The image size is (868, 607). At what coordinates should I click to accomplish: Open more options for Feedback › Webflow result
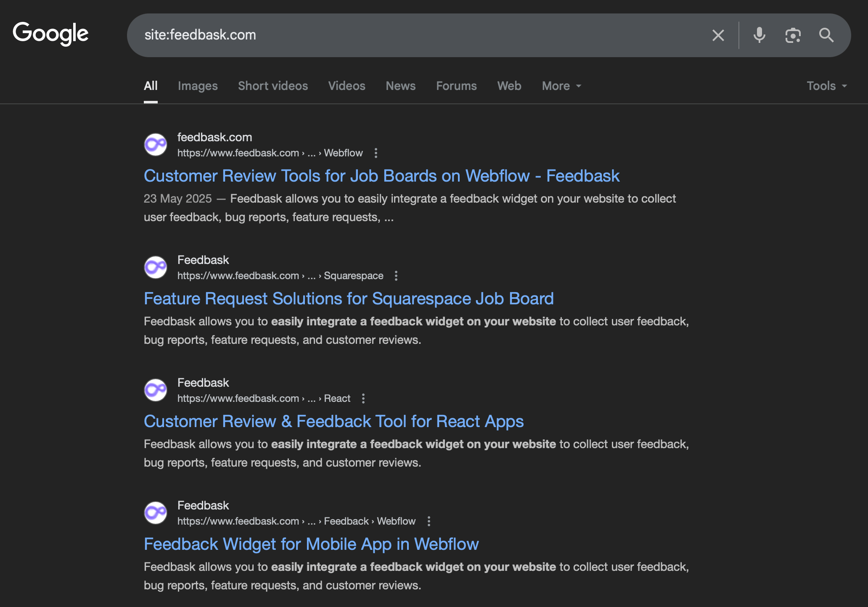tap(429, 521)
